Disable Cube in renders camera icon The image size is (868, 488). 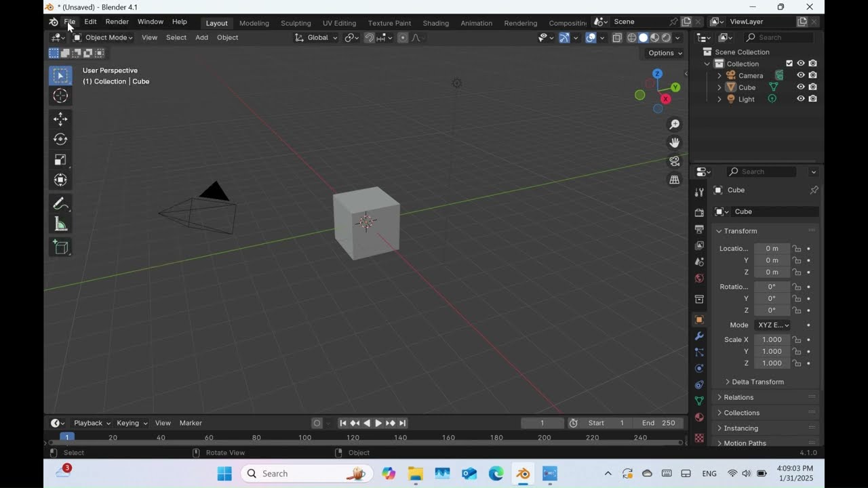(812, 87)
